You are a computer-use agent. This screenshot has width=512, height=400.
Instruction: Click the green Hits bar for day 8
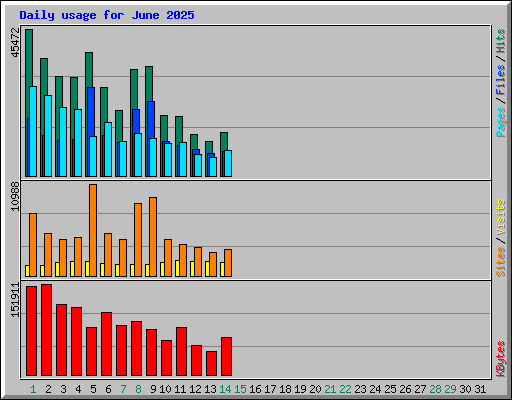[134, 88]
